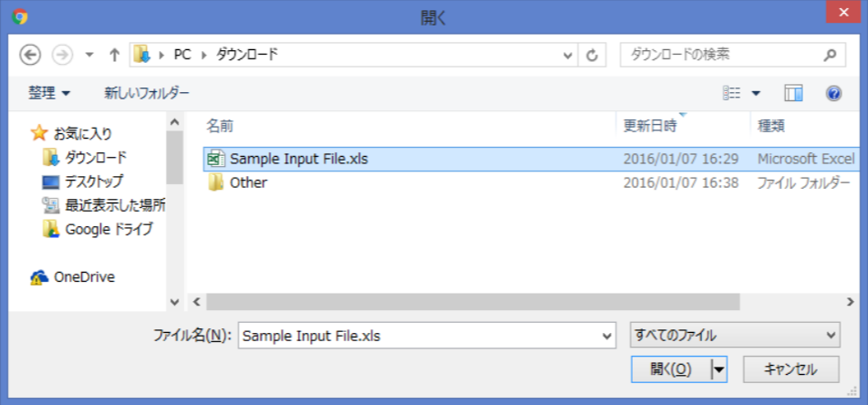Open help with the question mark
868x405 pixels.
tap(833, 93)
